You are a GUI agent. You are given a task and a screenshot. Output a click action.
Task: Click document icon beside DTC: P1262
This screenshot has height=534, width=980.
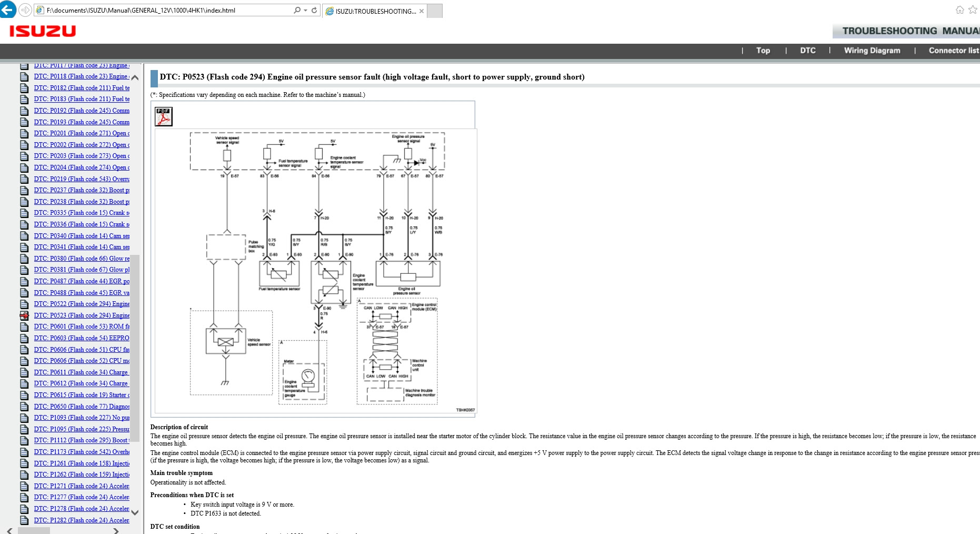tap(24, 475)
